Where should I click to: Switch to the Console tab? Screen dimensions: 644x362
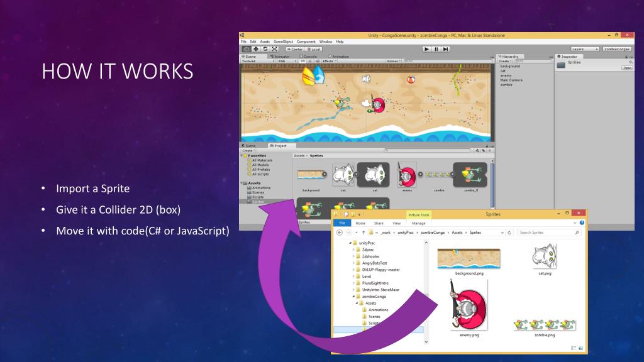[x=308, y=57]
